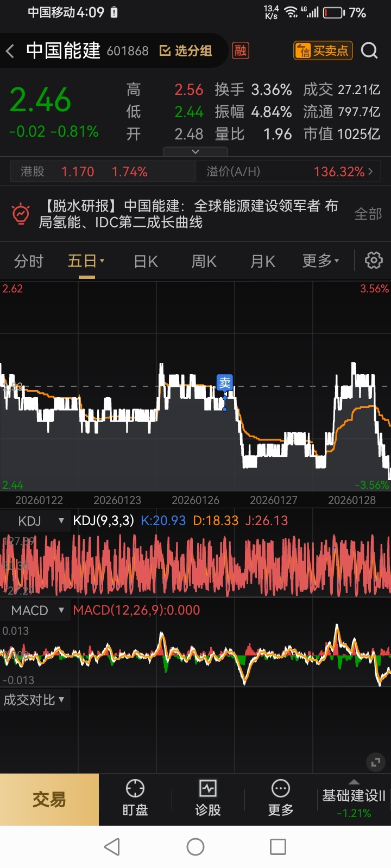Tap high price 2.56
The image size is (391, 868).
(x=188, y=90)
